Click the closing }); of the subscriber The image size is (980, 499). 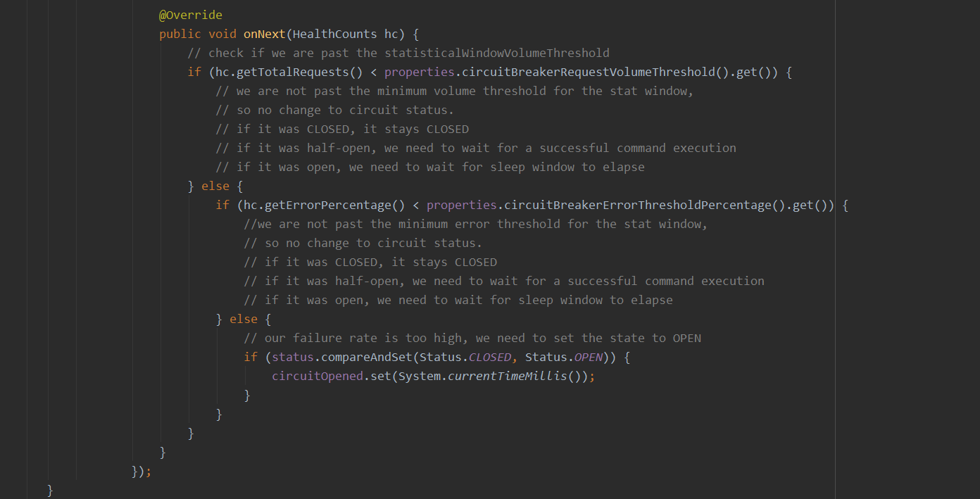[142, 471]
